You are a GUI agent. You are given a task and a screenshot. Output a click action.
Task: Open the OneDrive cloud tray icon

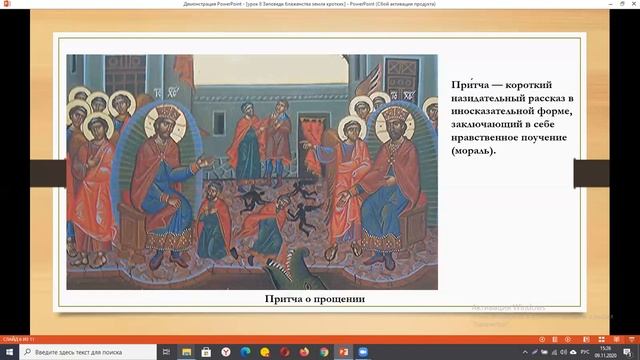point(573,352)
